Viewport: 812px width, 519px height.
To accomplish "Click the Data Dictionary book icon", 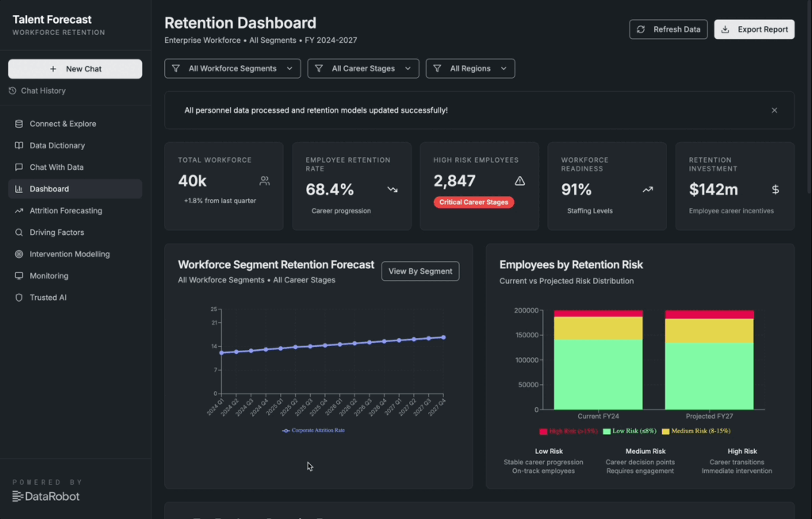I will pos(19,146).
